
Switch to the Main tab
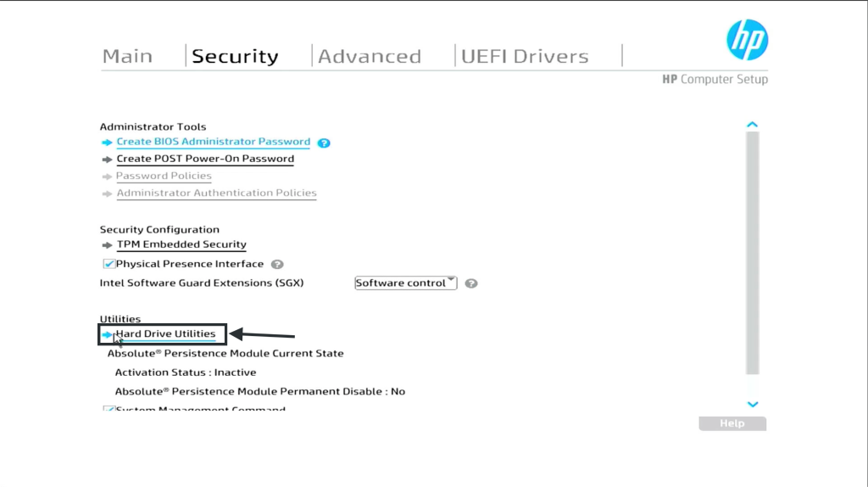(127, 56)
